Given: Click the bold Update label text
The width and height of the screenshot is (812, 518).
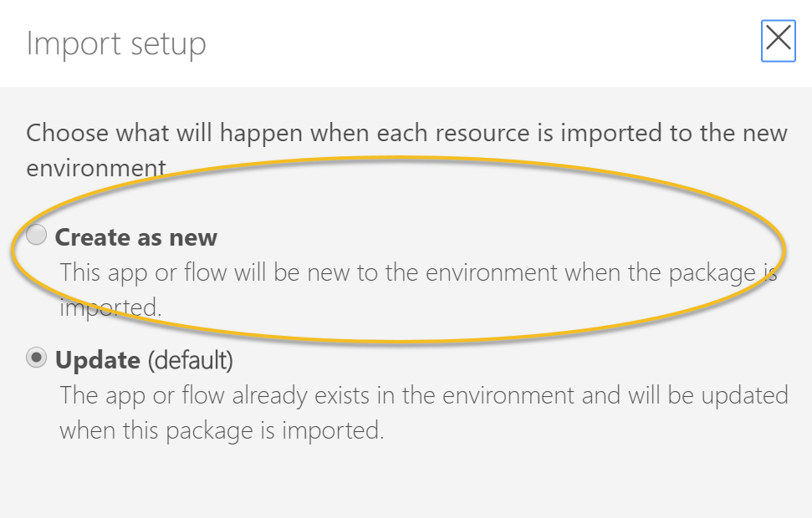Looking at the screenshot, I should (97, 360).
